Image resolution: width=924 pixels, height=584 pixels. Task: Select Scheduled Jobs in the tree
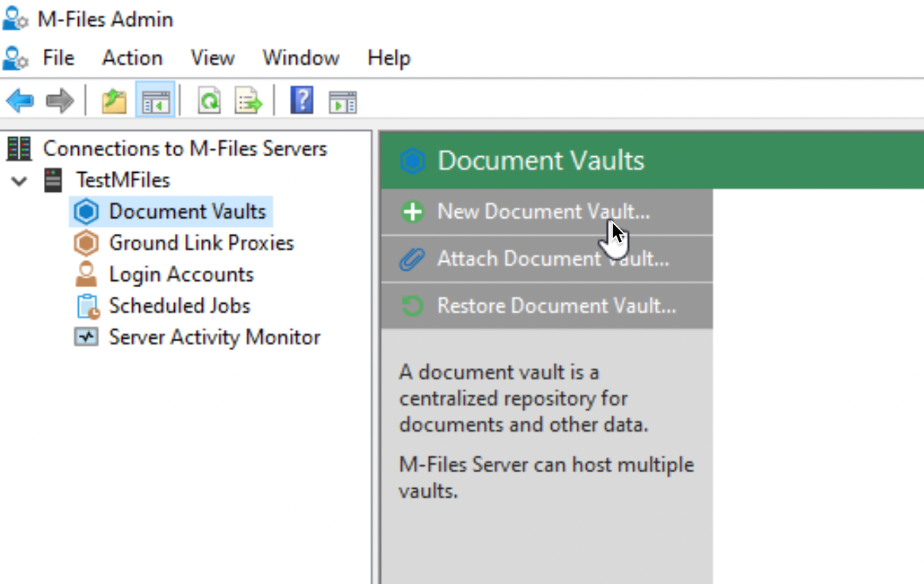point(180,306)
